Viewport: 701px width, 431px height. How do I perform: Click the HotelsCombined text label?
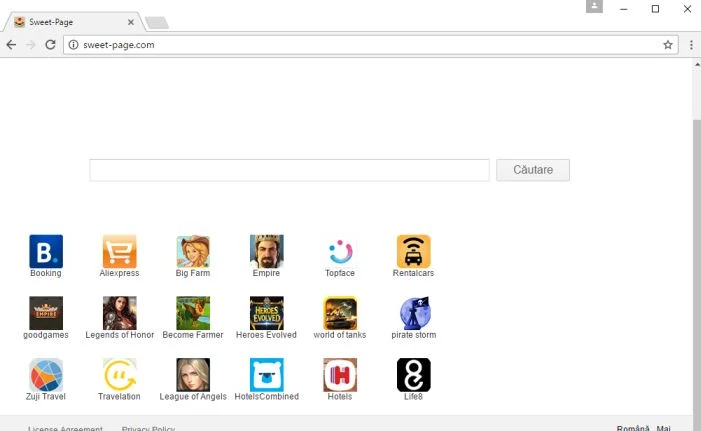(266, 397)
